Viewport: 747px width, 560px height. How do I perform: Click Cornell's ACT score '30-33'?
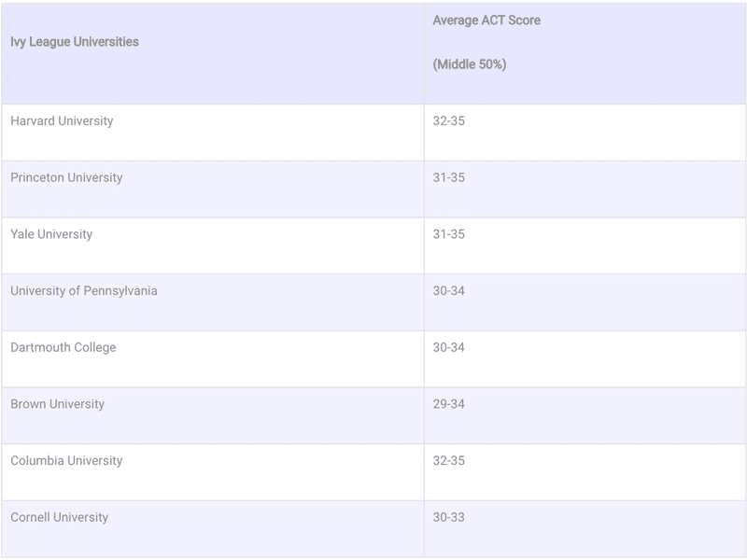(x=449, y=518)
